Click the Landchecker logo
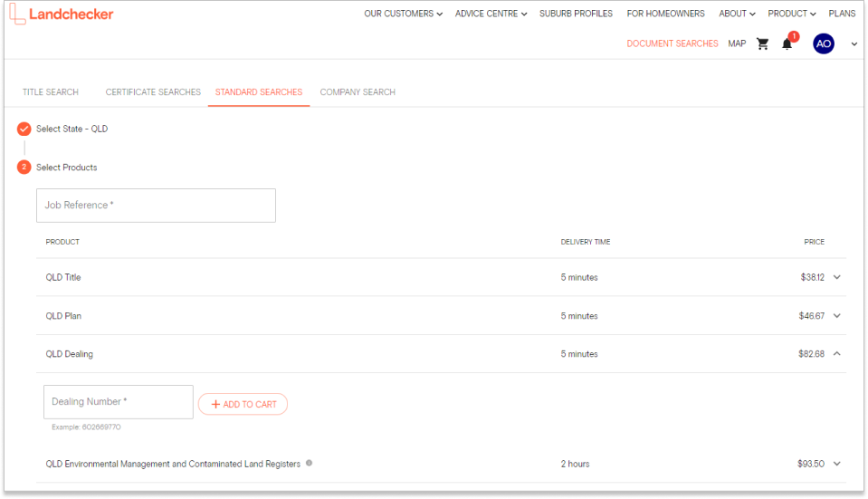868x499 pixels. click(62, 14)
